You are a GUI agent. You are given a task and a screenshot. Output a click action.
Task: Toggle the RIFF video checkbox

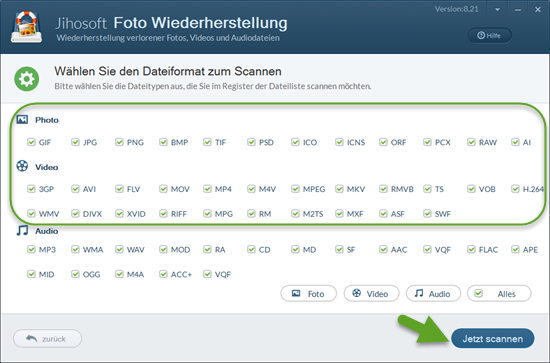point(163,214)
